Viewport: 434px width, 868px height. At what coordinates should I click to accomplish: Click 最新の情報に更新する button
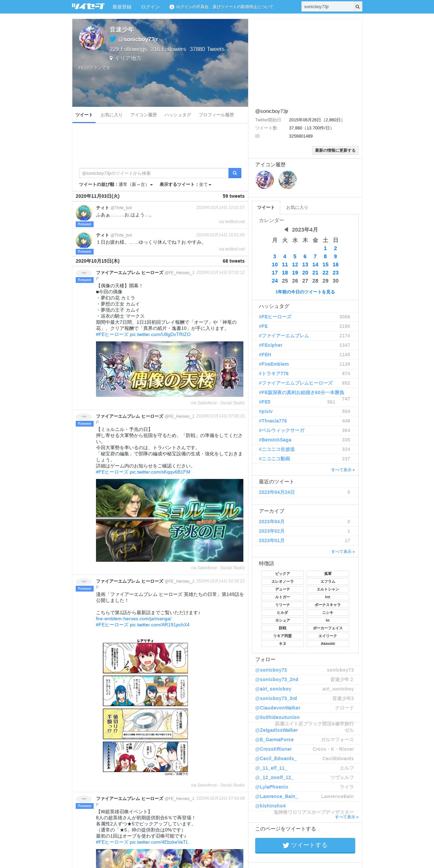335,150
